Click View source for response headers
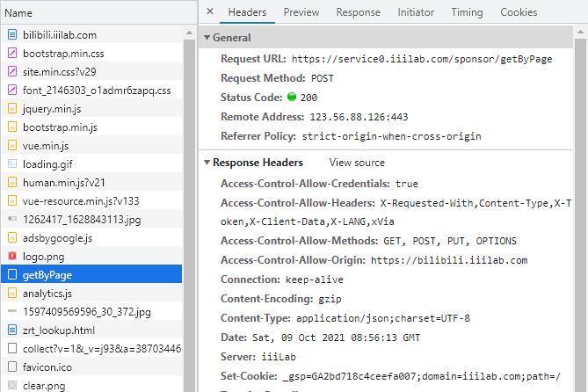This screenshot has width=588, height=392. point(357,163)
